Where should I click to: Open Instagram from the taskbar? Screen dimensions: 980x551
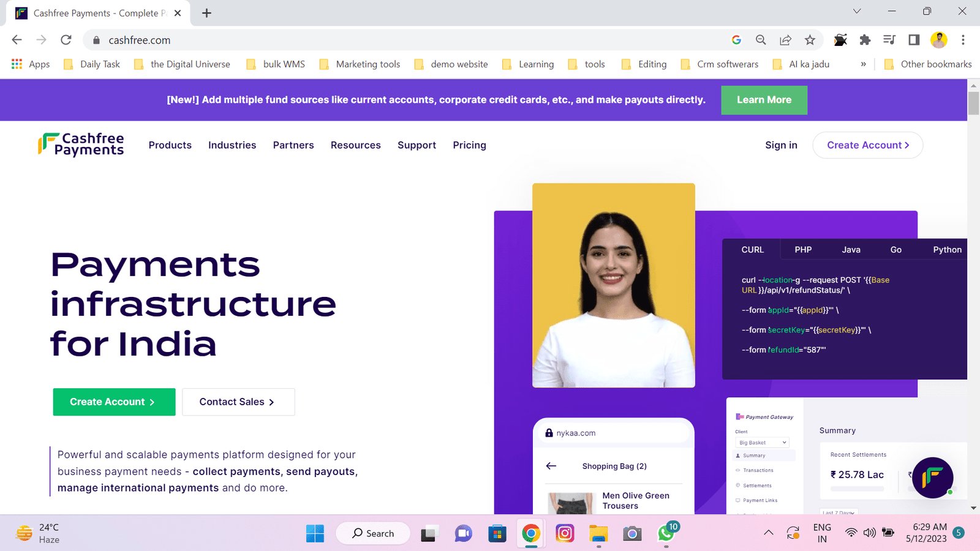pos(565,533)
